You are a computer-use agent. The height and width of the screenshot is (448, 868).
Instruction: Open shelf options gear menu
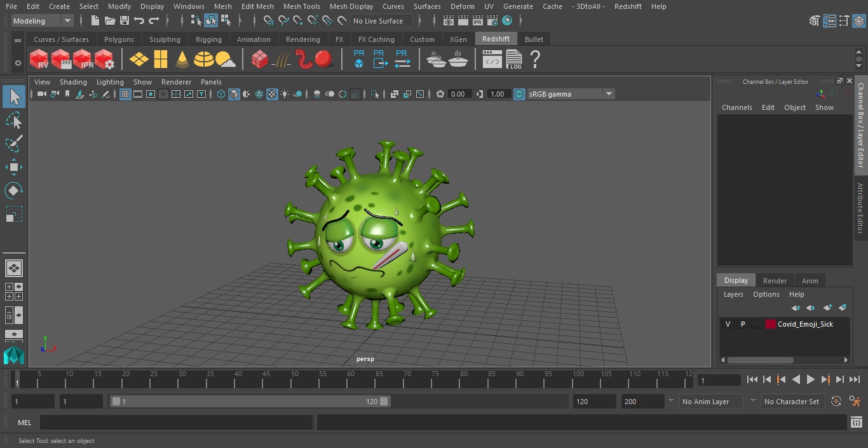point(18,63)
